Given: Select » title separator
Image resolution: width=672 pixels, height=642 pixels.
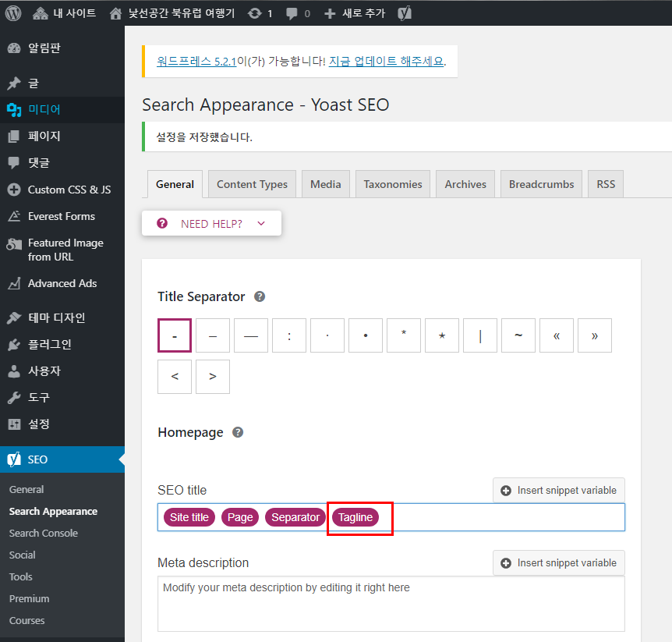Looking at the screenshot, I should coord(594,335).
